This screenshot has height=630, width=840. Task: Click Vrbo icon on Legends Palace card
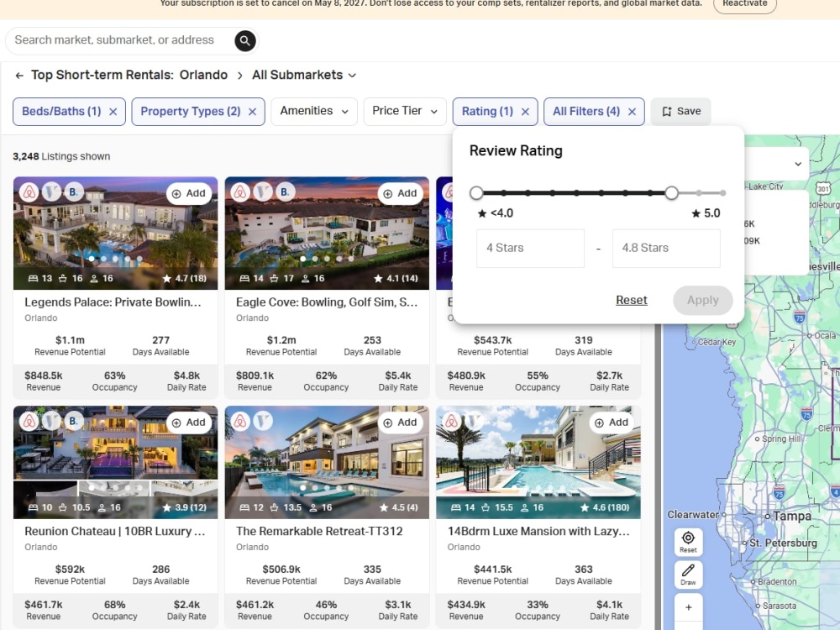51,192
